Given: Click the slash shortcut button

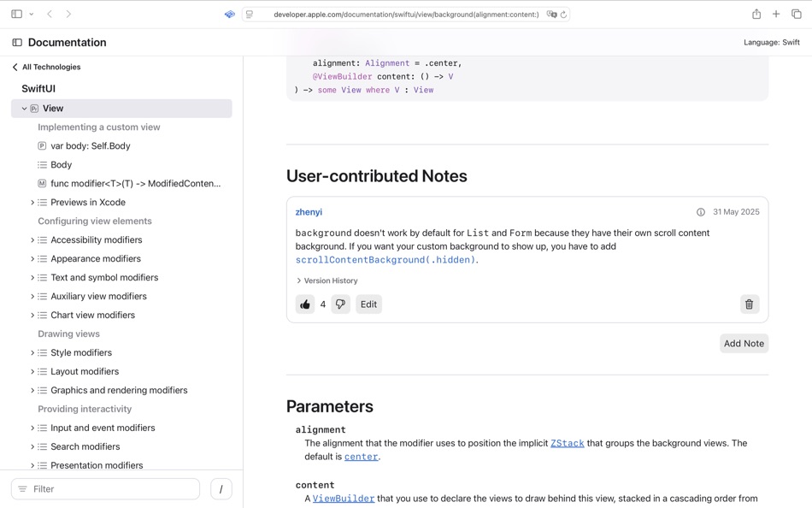Looking at the screenshot, I should [x=221, y=489].
